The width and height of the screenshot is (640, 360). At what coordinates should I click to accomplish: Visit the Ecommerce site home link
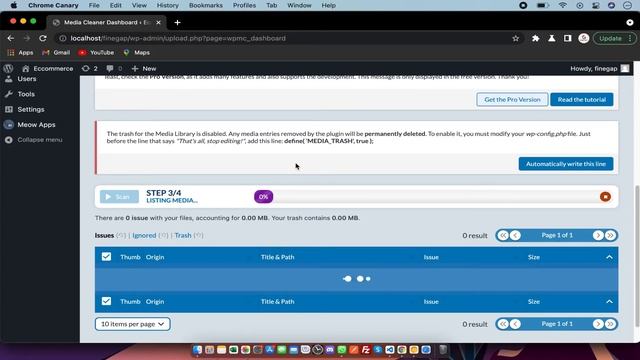[x=48, y=68]
